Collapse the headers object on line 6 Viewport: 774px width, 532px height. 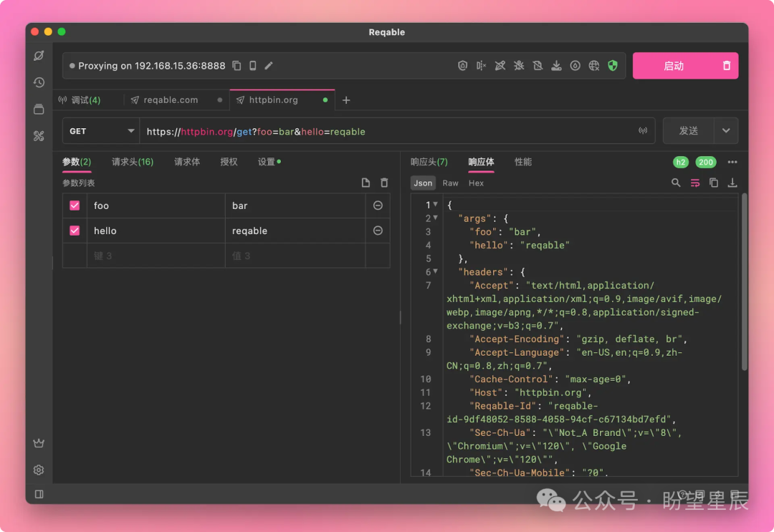(x=436, y=271)
